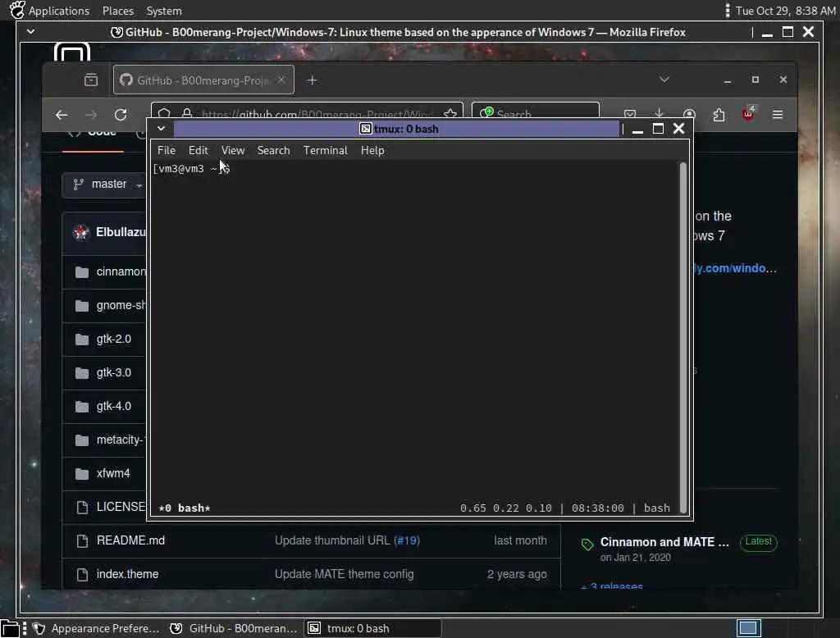Open pull request #19 link
The width and height of the screenshot is (840, 638).
point(407,540)
